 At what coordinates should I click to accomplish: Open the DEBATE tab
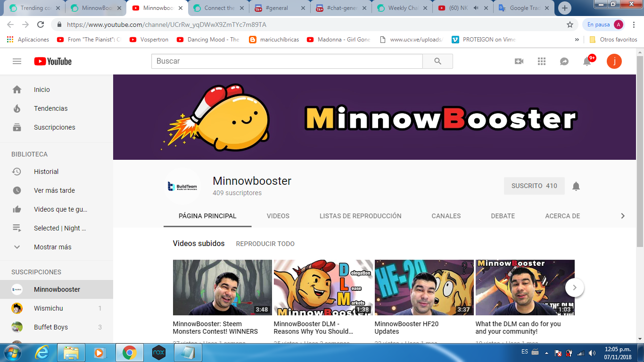pos(503,216)
